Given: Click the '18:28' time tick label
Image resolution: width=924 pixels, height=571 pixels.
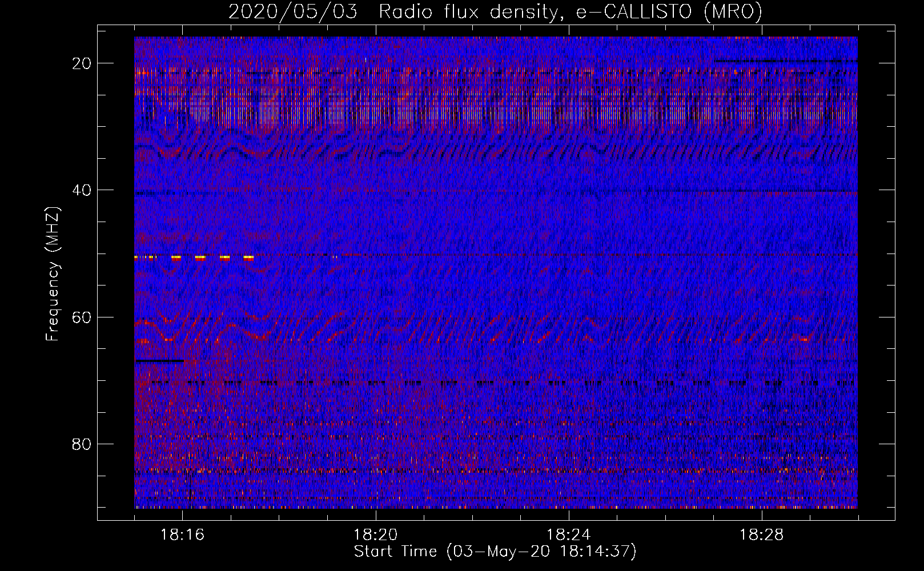Looking at the screenshot, I should pos(762,535).
